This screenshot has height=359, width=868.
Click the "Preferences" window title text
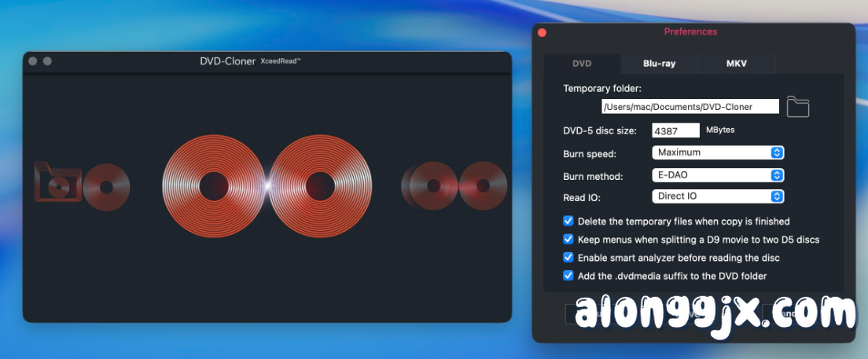tap(690, 31)
